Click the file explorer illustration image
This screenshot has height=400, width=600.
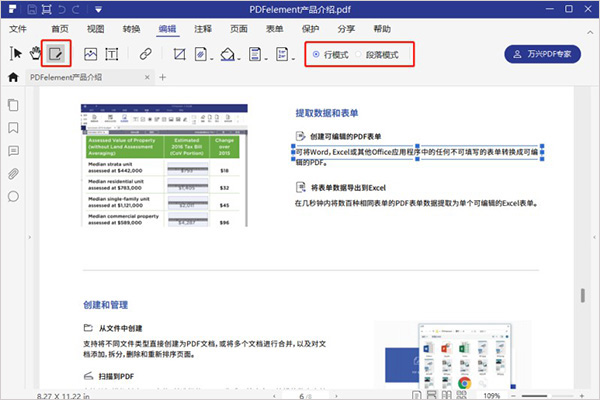pyautogui.click(x=465, y=357)
